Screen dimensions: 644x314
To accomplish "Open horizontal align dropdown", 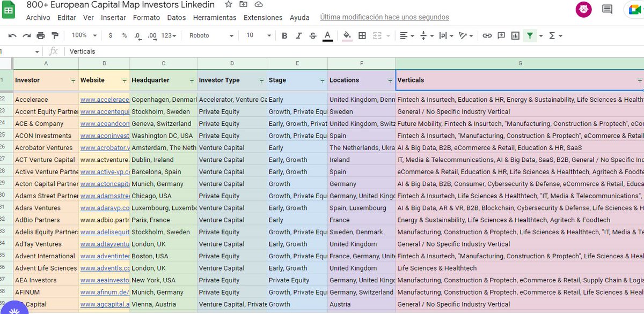I will coord(407,36).
